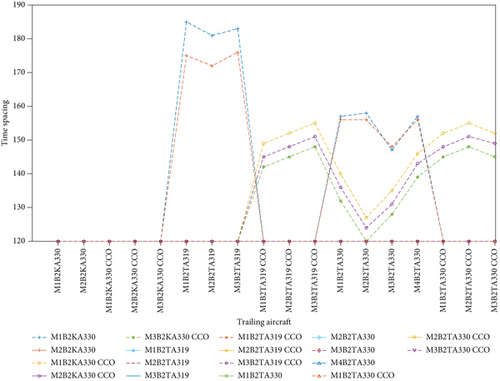Select the M1B2TA319 legend marker

point(133,350)
